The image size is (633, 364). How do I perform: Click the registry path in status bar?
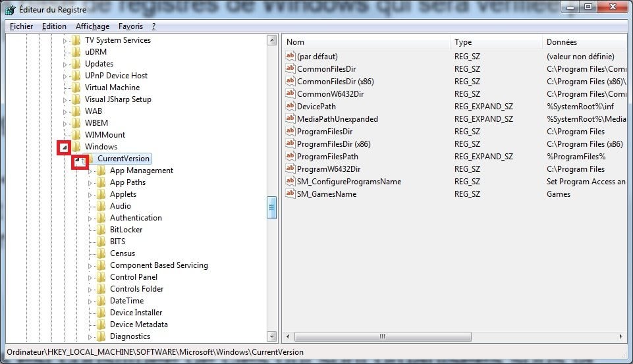pos(155,352)
